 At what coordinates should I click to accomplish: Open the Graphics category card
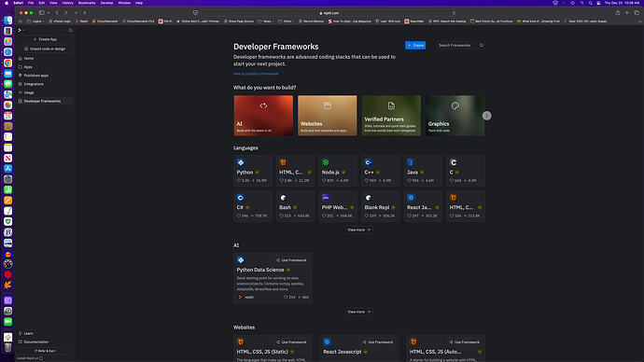[x=455, y=116]
